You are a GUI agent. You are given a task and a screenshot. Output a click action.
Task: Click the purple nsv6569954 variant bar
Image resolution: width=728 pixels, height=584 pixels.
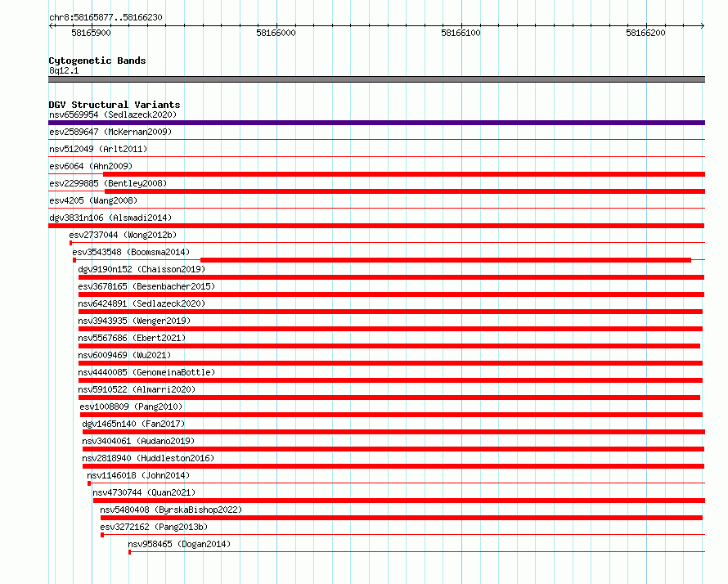(x=376, y=123)
